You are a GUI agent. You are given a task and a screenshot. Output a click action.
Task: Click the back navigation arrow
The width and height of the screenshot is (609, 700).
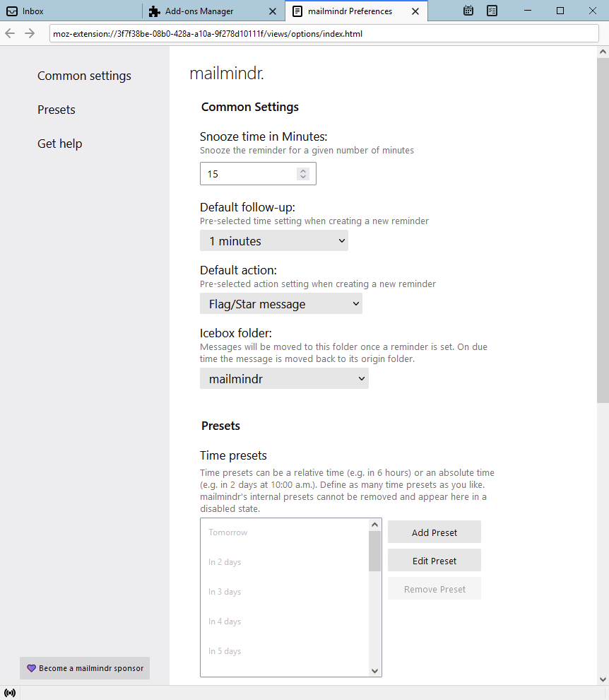tap(10, 33)
